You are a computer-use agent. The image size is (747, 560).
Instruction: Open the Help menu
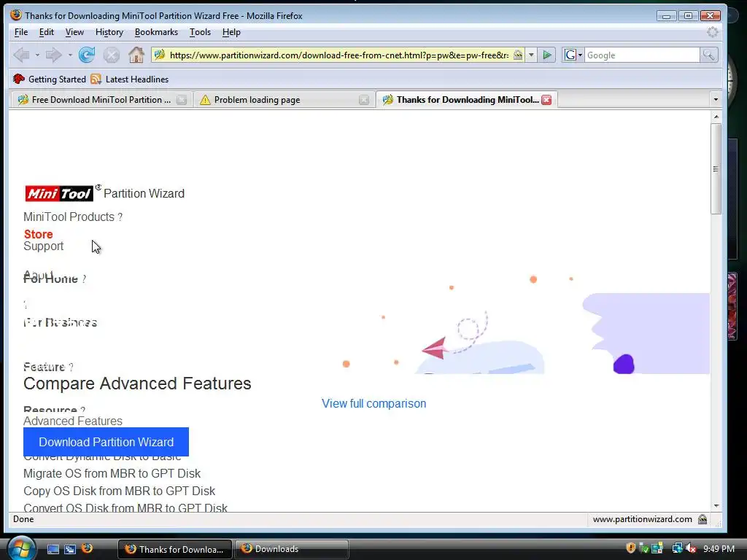231,32
